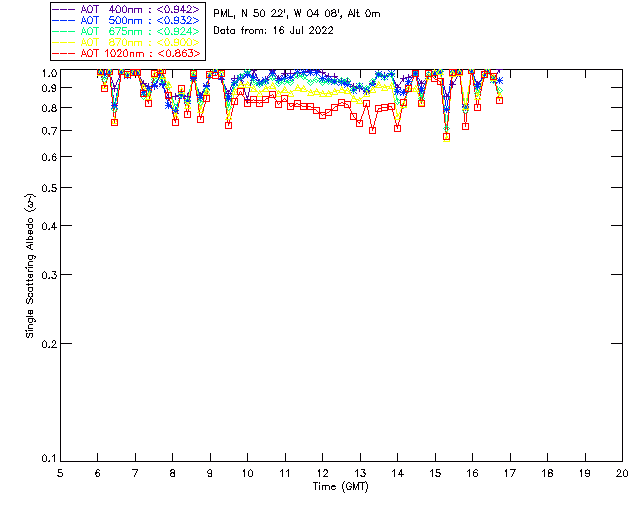Click the Single Scattering Albedo axis label

(30, 266)
